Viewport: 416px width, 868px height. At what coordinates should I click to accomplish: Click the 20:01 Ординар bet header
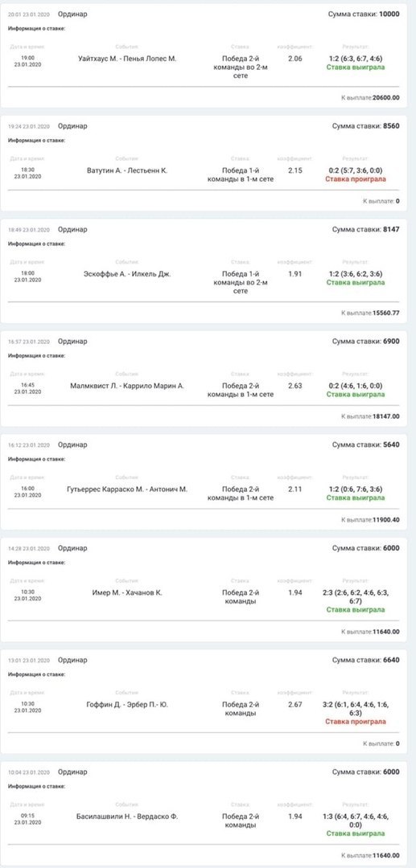[x=47, y=14]
